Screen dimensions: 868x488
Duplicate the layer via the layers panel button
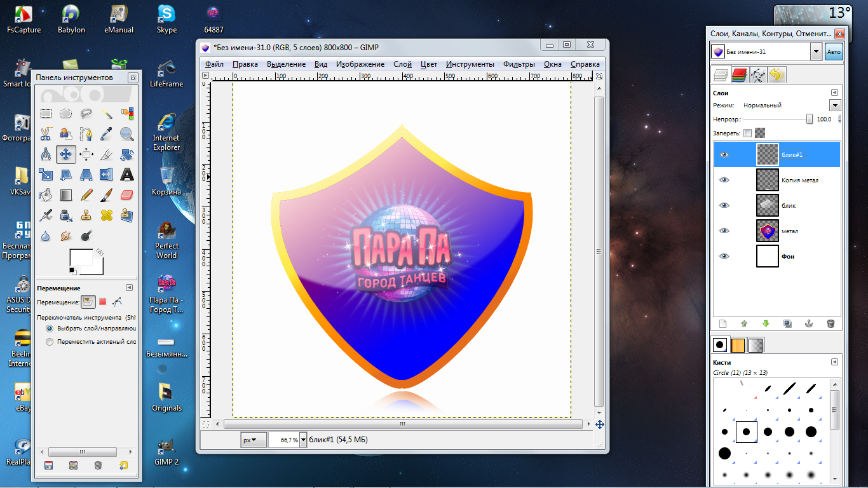coord(787,323)
